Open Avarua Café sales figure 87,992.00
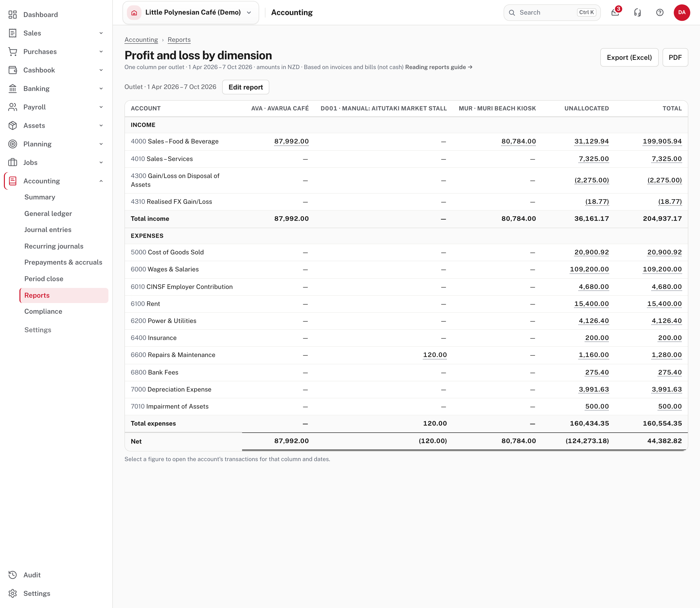700x608 pixels. pyautogui.click(x=291, y=141)
